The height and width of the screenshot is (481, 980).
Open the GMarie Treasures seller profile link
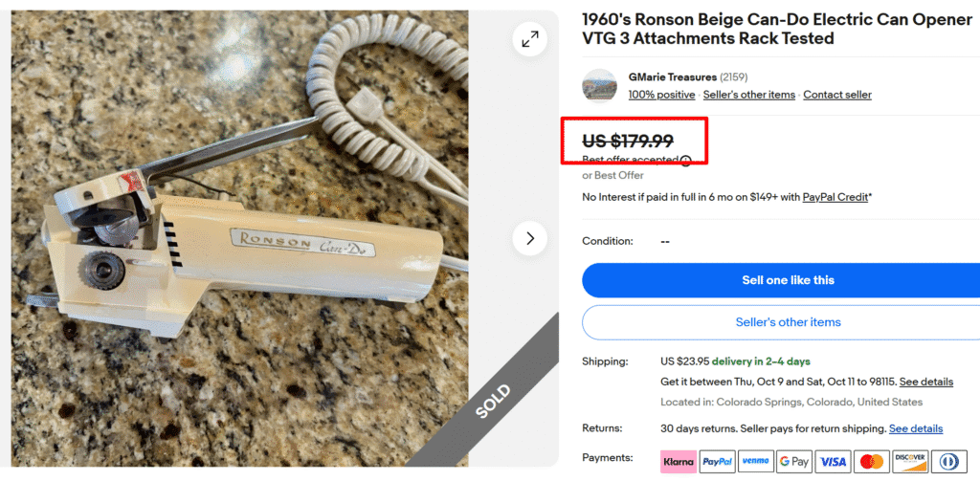(672, 77)
